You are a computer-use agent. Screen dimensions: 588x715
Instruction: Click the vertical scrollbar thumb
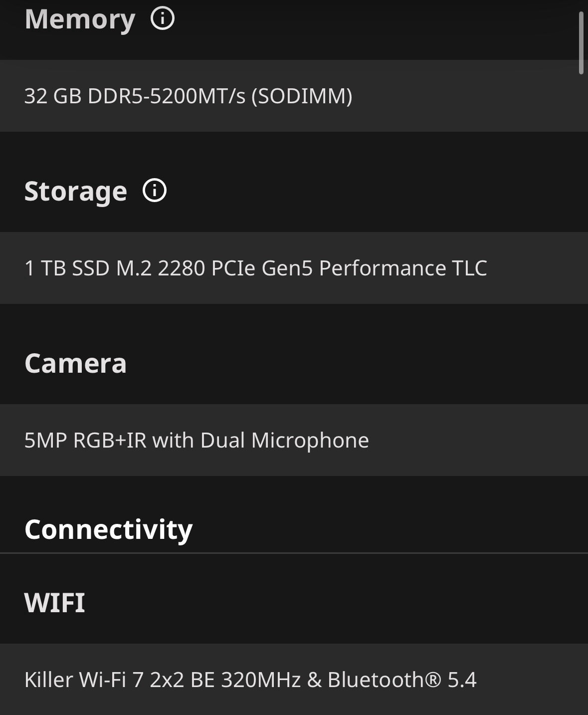pos(581,43)
